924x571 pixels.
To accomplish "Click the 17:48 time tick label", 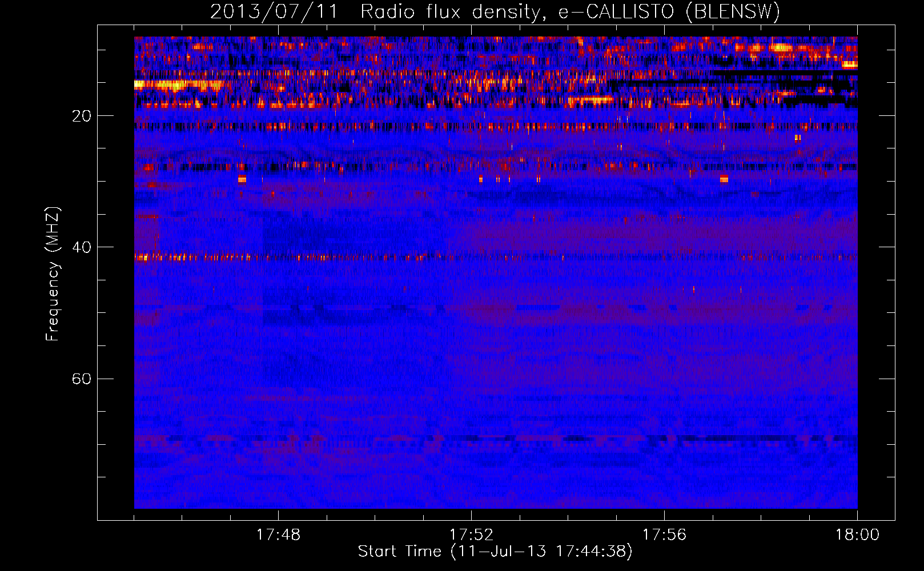I will (x=278, y=535).
